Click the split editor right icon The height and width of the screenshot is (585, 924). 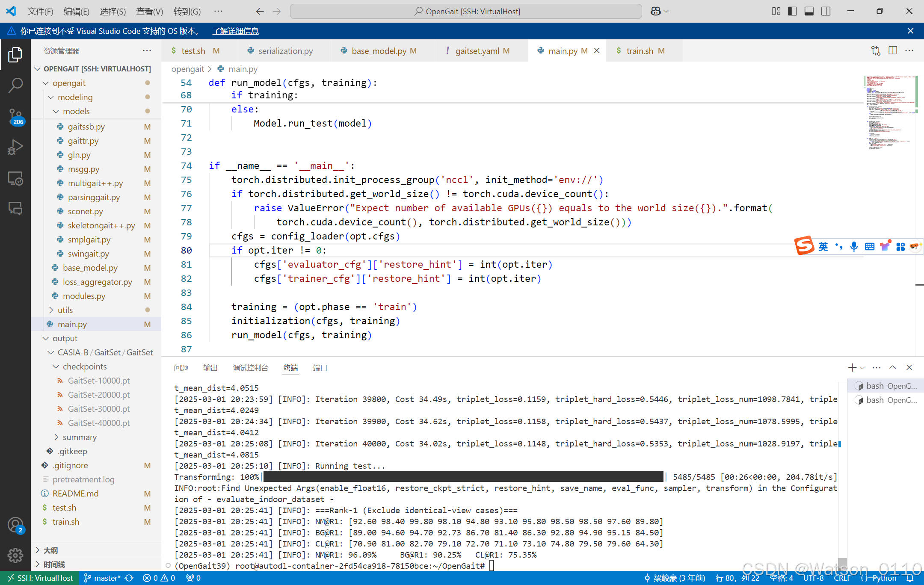pos(893,50)
